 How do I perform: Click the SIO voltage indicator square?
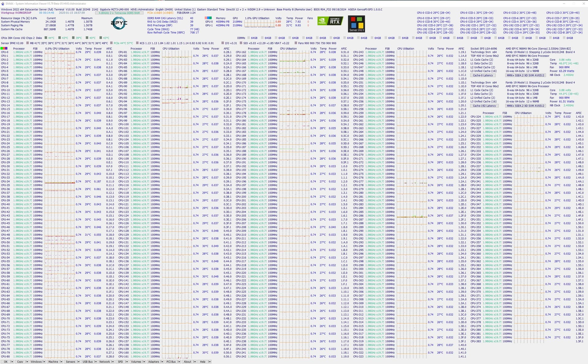coord(241,43)
